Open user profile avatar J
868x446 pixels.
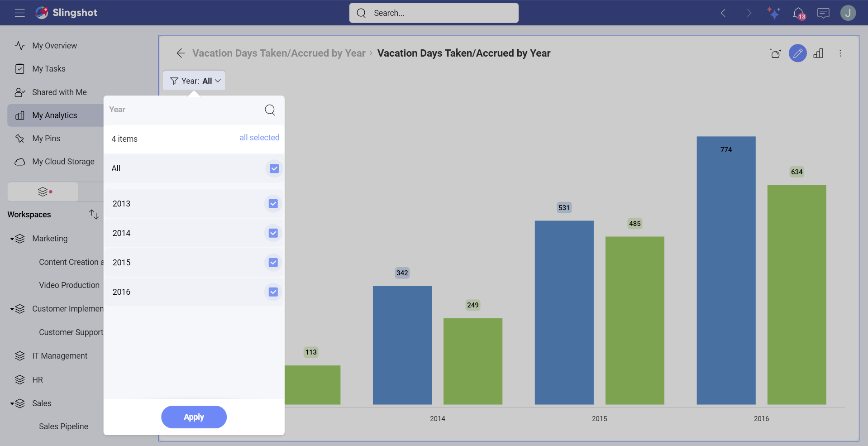pos(848,13)
